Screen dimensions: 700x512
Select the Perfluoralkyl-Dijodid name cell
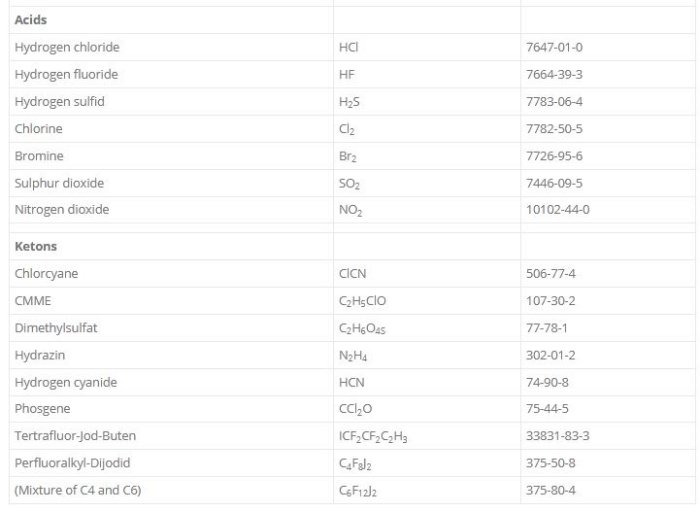tap(72, 463)
